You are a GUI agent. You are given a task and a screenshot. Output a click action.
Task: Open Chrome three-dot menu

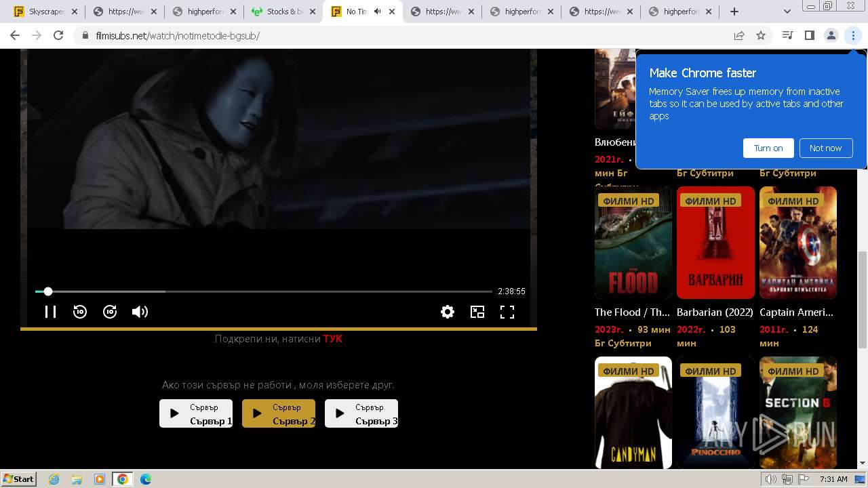point(853,35)
